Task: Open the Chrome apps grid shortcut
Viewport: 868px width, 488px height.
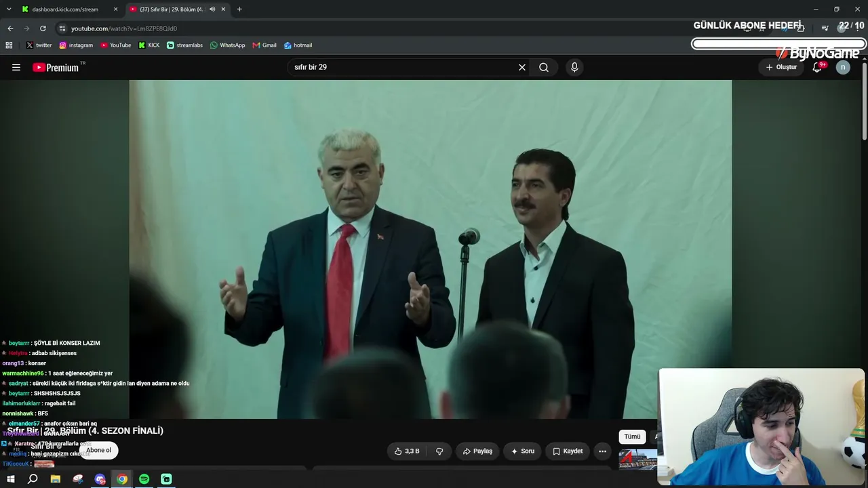Action: point(9,45)
